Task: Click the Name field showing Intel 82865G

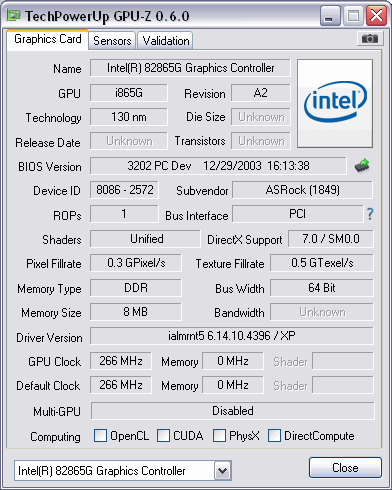Action: (x=190, y=68)
